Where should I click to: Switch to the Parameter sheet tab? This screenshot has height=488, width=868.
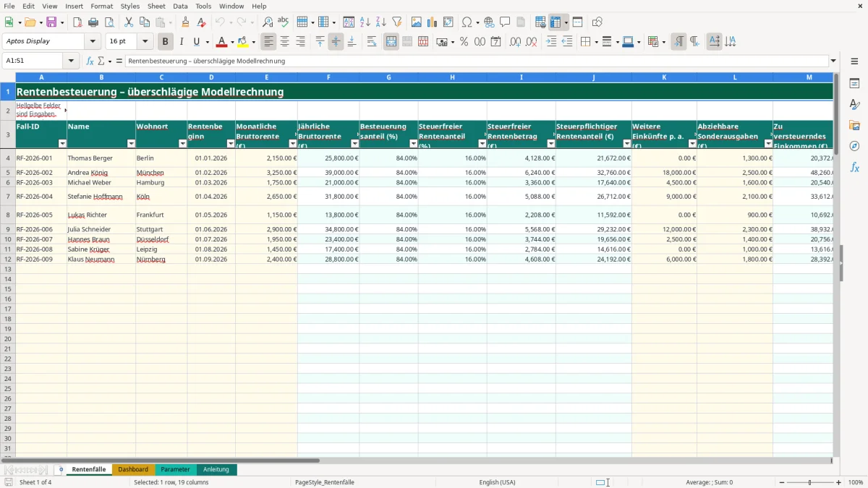pyautogui.click(x=176, y=469)
